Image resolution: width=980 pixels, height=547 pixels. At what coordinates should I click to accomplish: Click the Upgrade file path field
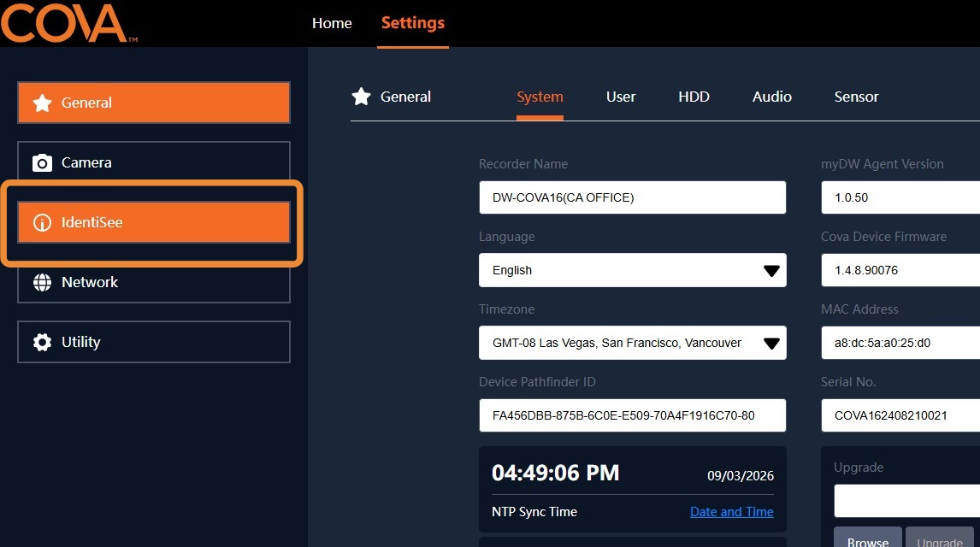pos(906,502)
